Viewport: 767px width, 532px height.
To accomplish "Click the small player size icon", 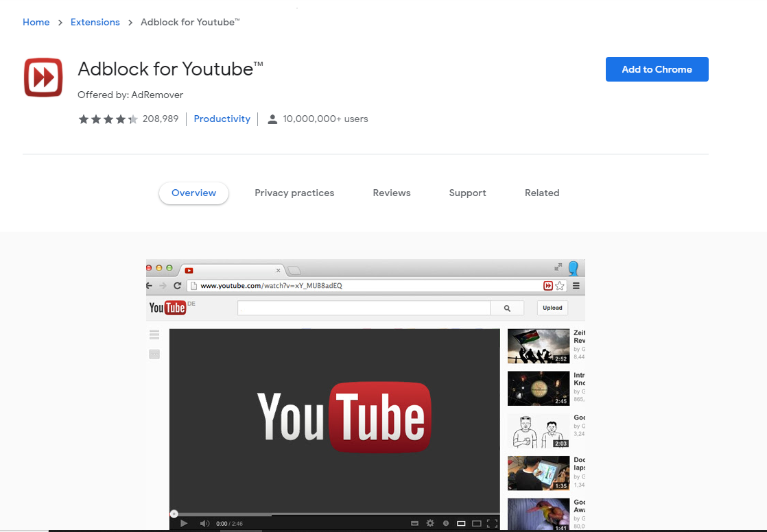I will tap(461, 523).
